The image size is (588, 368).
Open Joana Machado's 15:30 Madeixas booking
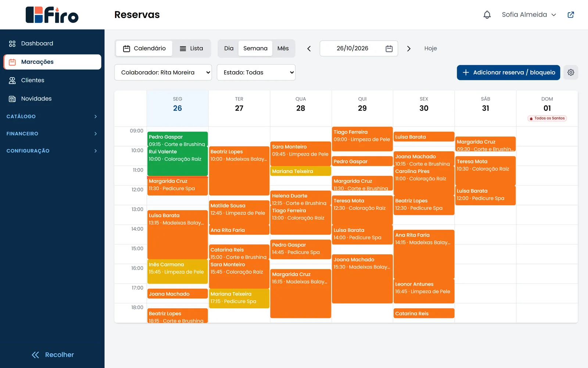coord(362,279)
